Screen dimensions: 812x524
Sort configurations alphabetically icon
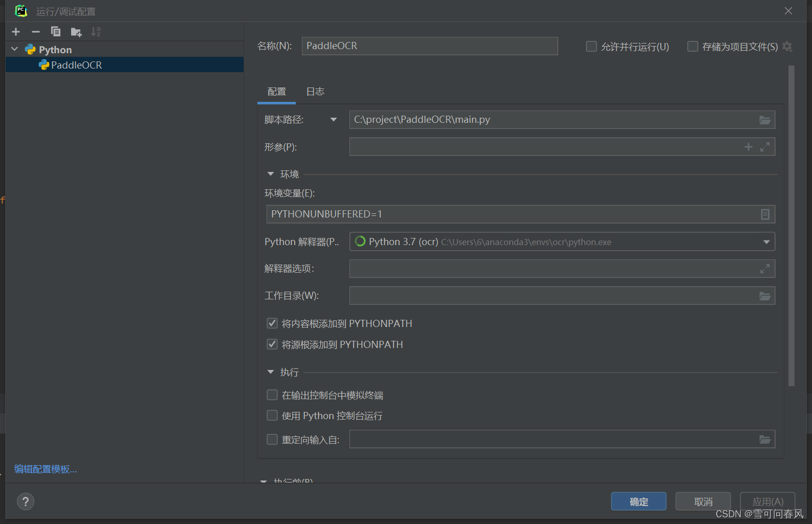click(96, 32)
